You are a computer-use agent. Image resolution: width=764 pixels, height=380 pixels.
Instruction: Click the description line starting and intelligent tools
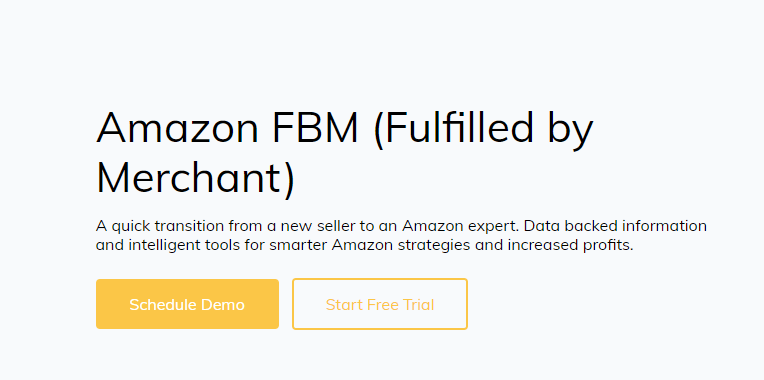coord(364,245)
